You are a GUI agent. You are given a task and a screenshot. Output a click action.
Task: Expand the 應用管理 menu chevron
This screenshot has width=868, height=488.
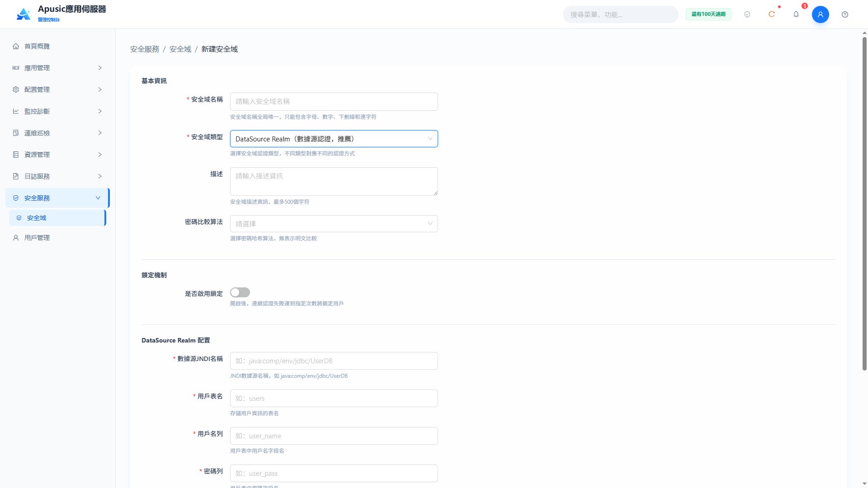coord(100,68)
